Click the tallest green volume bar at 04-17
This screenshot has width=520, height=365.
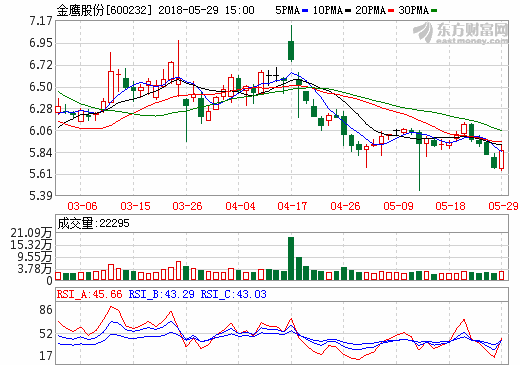[291, 258]
